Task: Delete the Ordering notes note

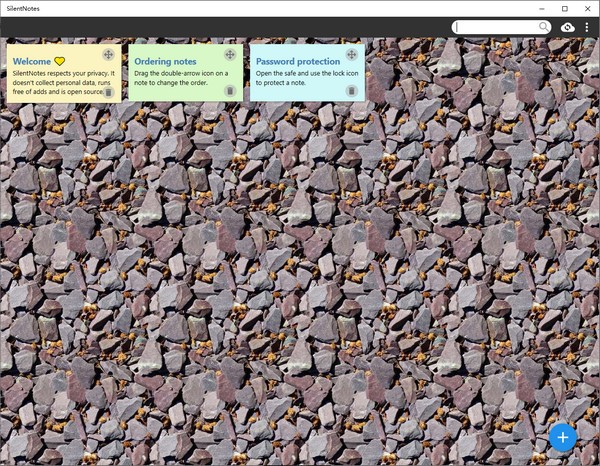Action: 230,91
